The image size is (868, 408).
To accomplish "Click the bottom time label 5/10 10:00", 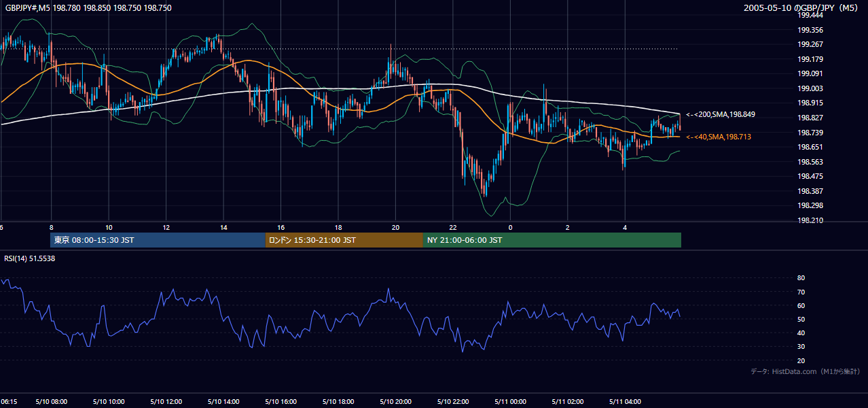I will 109,402.
